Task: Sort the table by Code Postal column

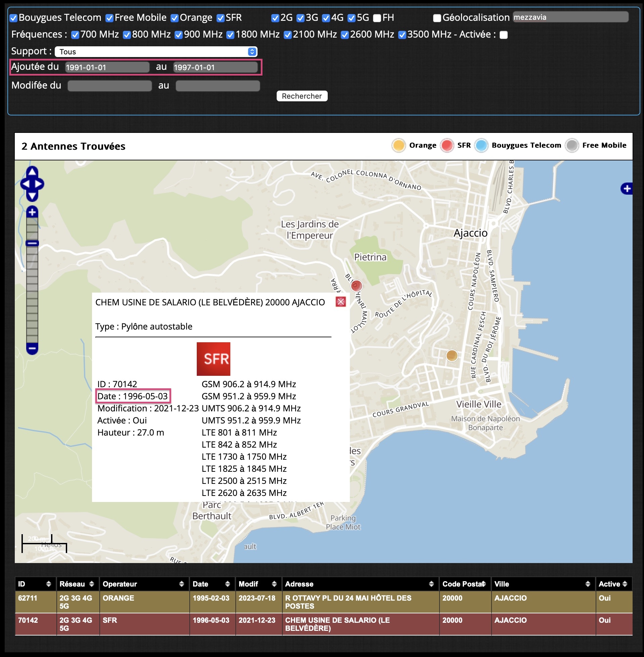Action: click(x=465, y=584)
